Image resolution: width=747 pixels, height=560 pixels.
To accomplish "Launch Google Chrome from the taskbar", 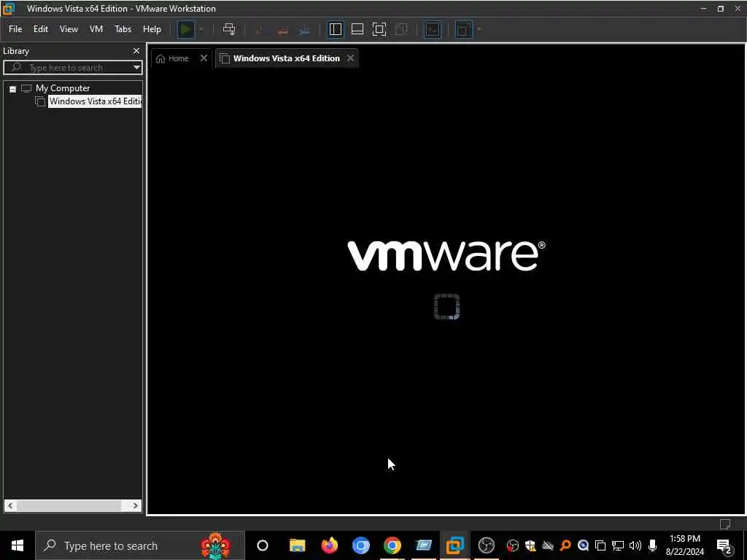I will 392,545.
